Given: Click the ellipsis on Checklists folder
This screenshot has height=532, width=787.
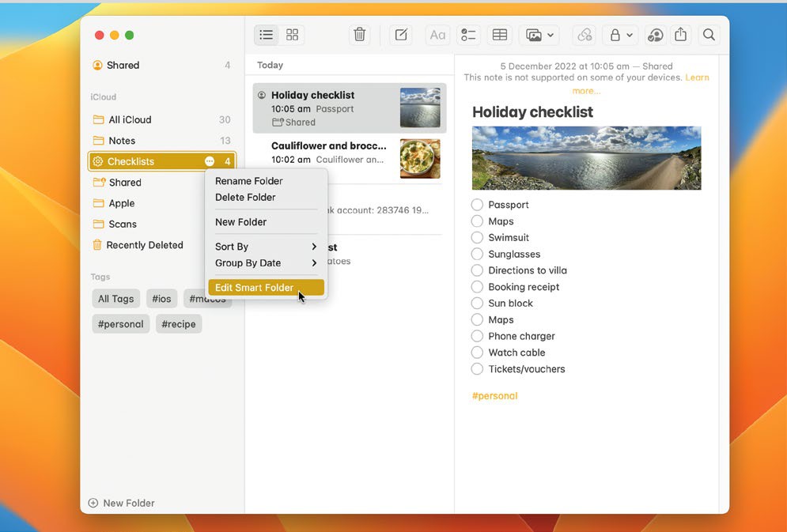Looking at the screenshot, I should tap(210, 161).
